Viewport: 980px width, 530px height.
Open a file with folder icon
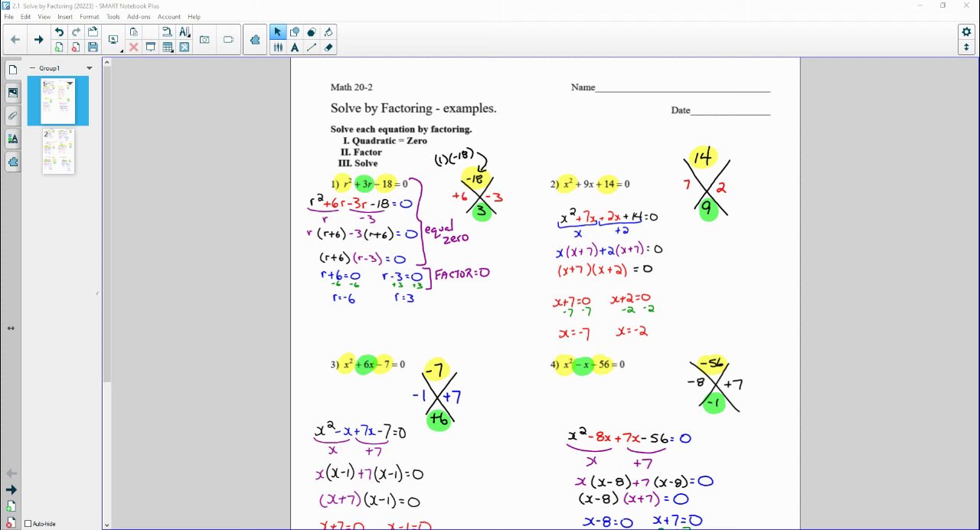click(x=93, y=32)
